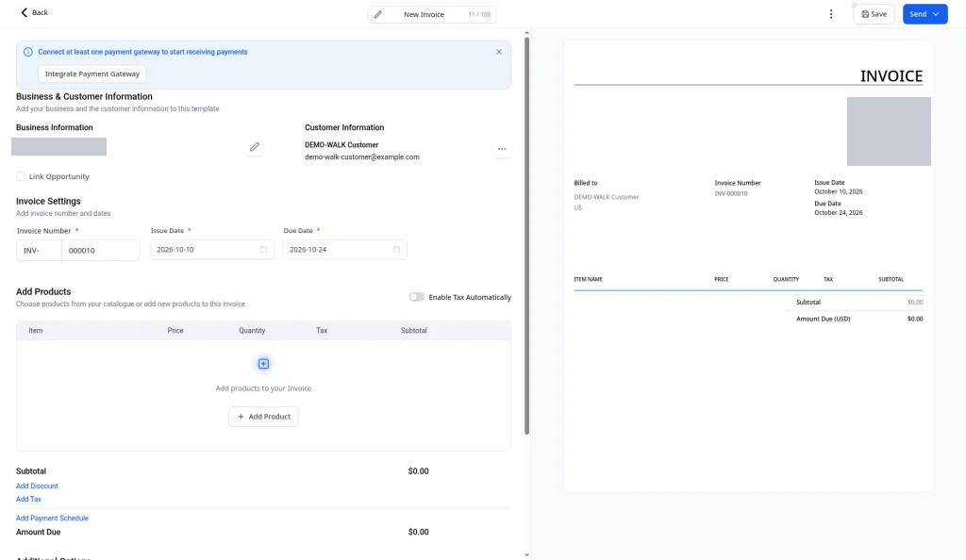Click the logo placeholder in invoice preview
966x560 pixels.
889,131
